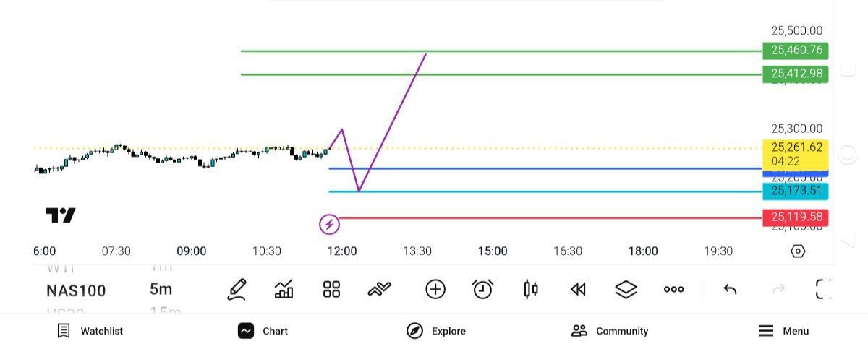The height and width of the screenshot is (349, 868).
Task: Go to the Explore tab
Action: click(x=436, y=331)
